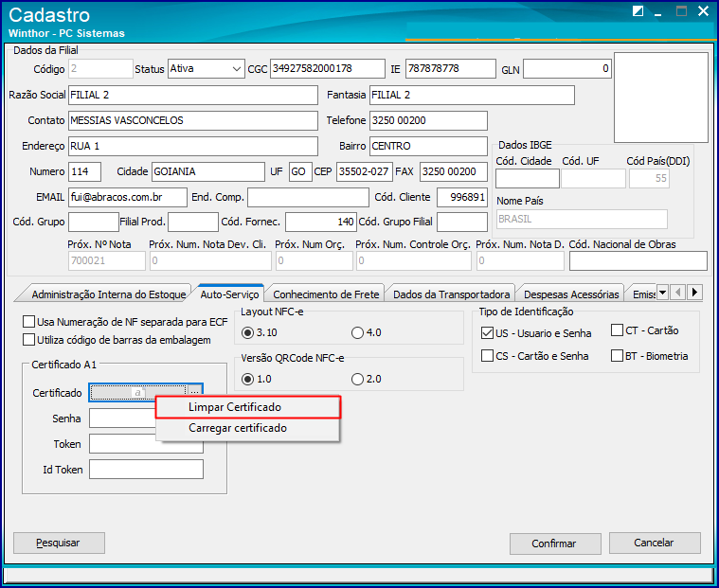This screenshot has height=588, width=719.
Task: Select Limpar Certificado from context menu
Action: click(247, 407)
